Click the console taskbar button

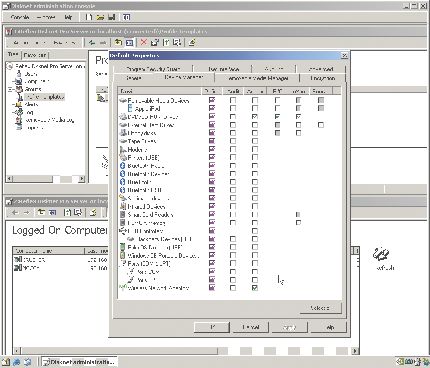coord(79,362)
